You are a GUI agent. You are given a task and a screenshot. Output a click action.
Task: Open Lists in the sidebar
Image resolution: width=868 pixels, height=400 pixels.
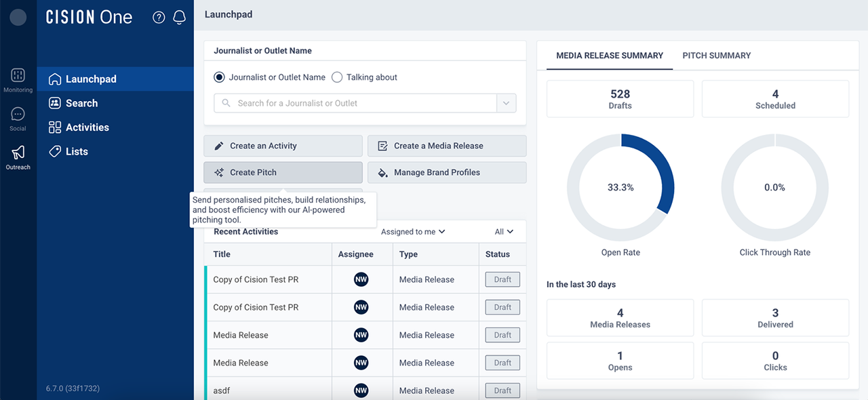(x=77, y=152)
